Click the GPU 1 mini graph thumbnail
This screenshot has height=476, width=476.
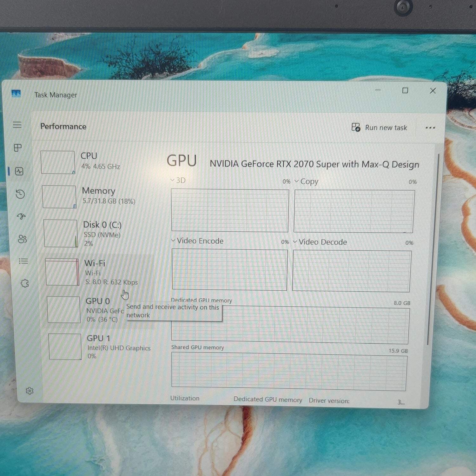pyautogui.click(x=65, y=347)
